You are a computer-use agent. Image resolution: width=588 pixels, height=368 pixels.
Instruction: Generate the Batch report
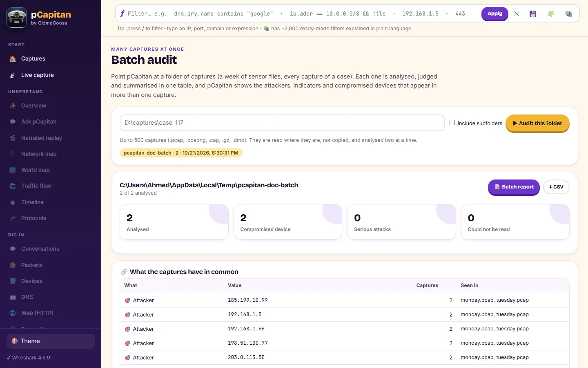(514, 187)
